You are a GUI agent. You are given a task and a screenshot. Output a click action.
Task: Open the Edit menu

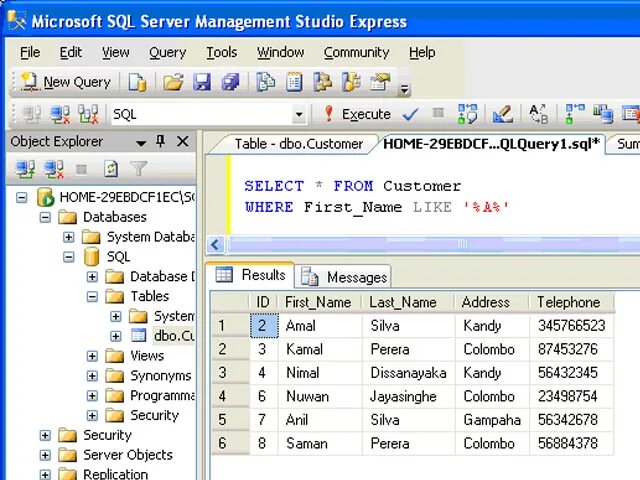click(71, 52)
